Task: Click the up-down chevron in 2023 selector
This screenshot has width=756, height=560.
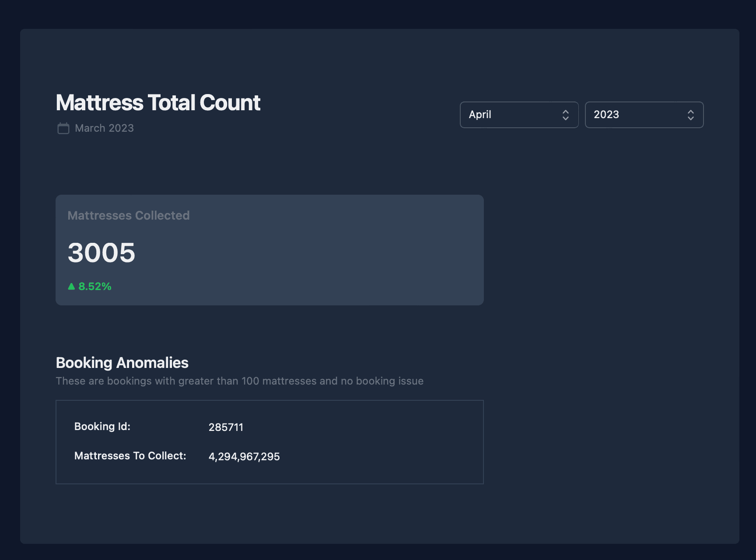Action: click(690, 115)
